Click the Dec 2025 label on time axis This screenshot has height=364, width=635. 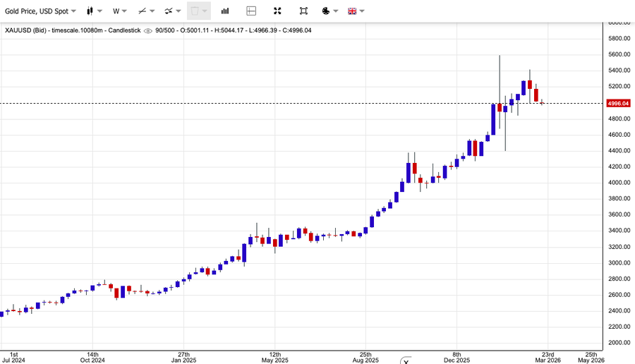point(456,359)
